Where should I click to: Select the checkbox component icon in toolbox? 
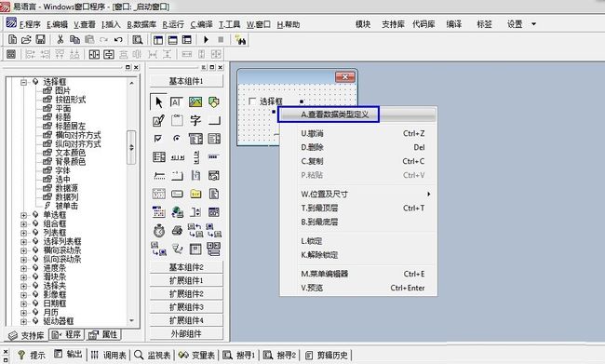(158, 138)
